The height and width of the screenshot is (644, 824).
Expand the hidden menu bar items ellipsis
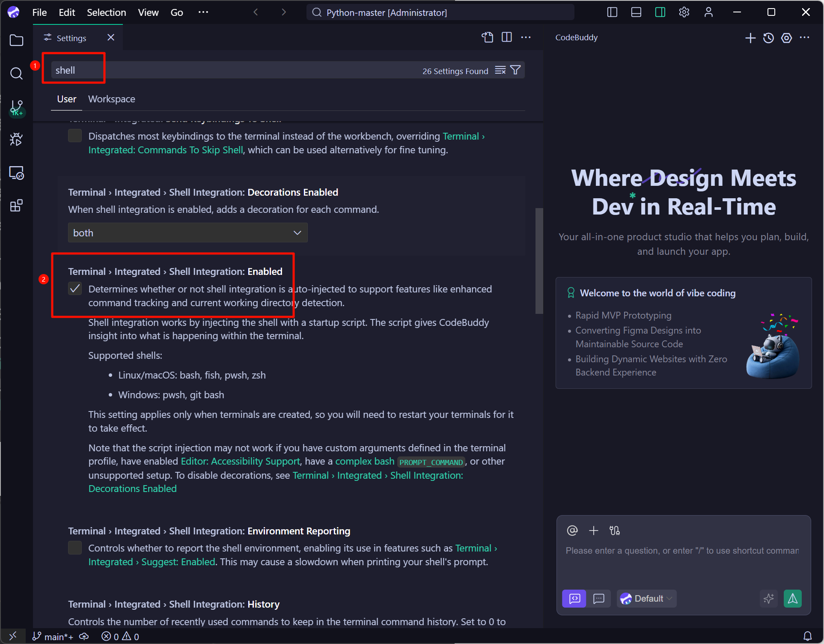203,12
